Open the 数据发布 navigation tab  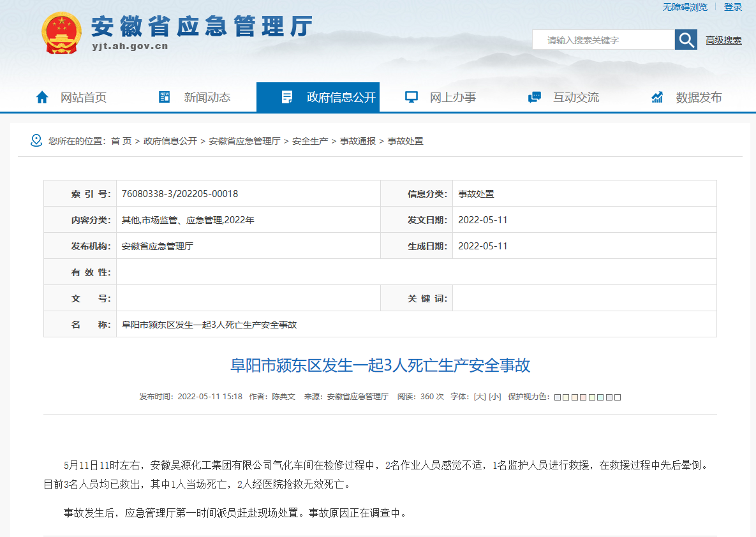pos(699,97)
